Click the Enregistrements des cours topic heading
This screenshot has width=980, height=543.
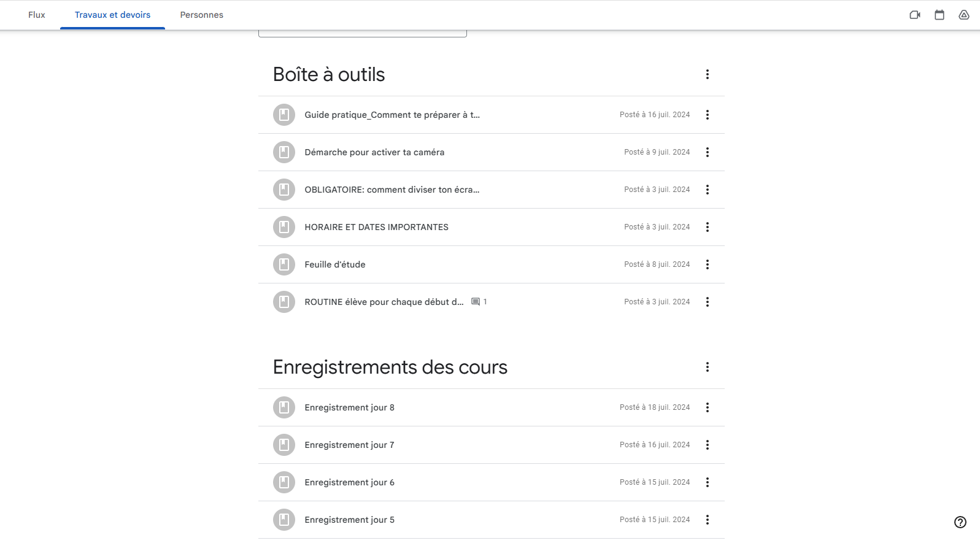(390, 367)
